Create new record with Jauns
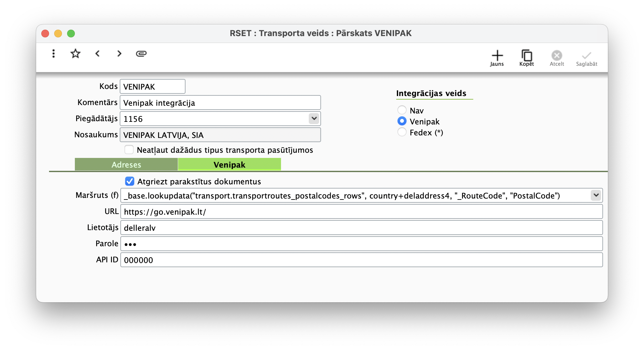This screenshot has height=350, width=644. (497, 58)
